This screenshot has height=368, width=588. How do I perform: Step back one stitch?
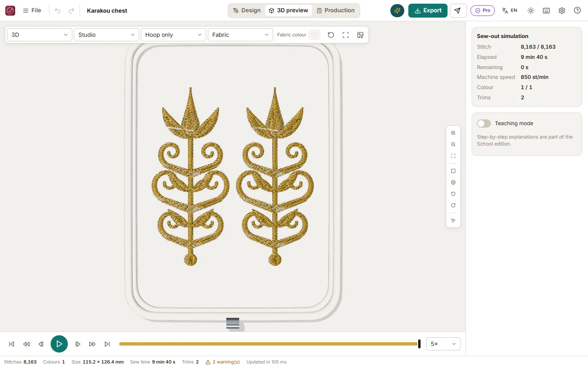point(41,344)
